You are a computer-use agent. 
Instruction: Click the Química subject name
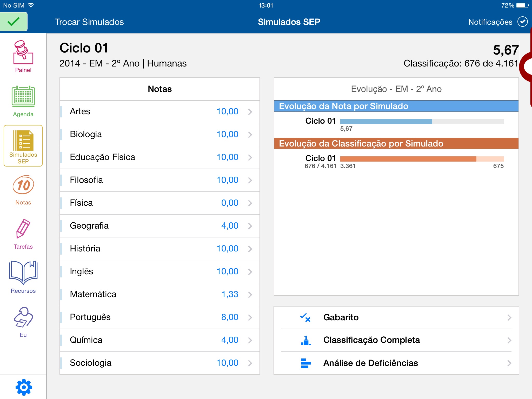(x=86, y=340)
